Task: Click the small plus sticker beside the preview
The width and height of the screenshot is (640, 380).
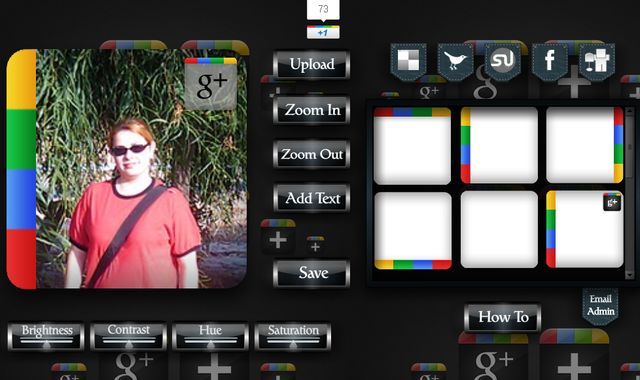Action: (x=315, y=245)
